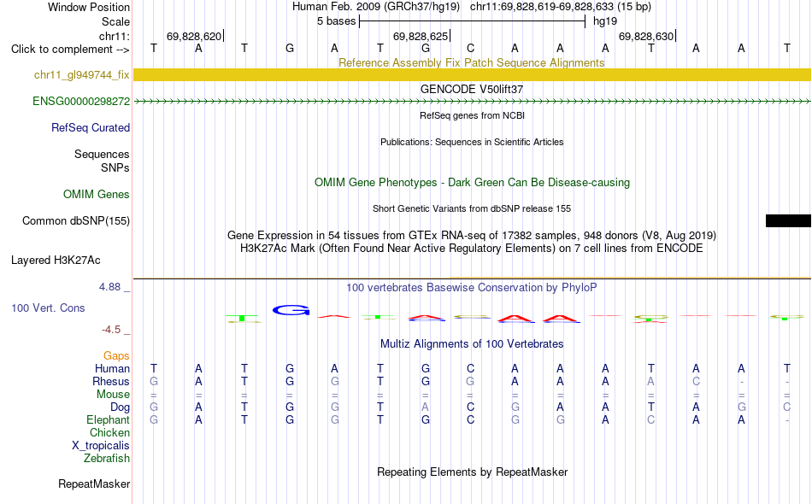The width and height of the screenshot is (812, 504).
Task: Open the GENCODE V50lift37 track title
Action: [471, 89]
